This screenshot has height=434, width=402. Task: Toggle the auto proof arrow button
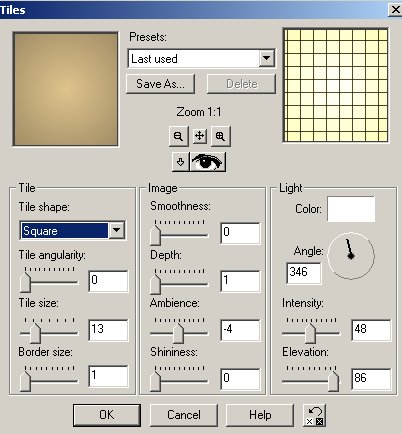click(180, 162)
